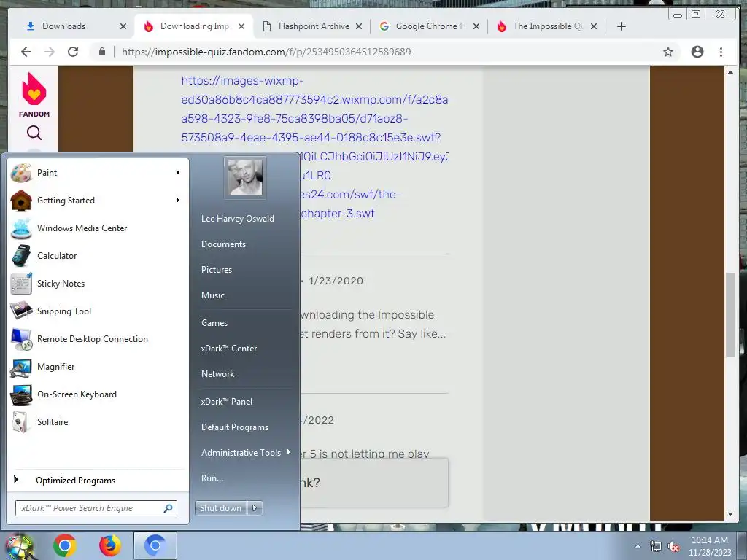Click the user account picture

click(x=245, y=178)
